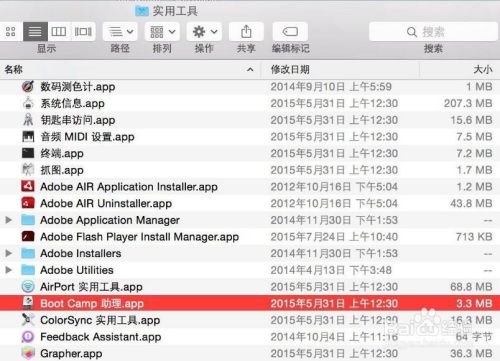Select Boot Camp 助理.app icon
This screenshot has width=500, height=361.
28,303
